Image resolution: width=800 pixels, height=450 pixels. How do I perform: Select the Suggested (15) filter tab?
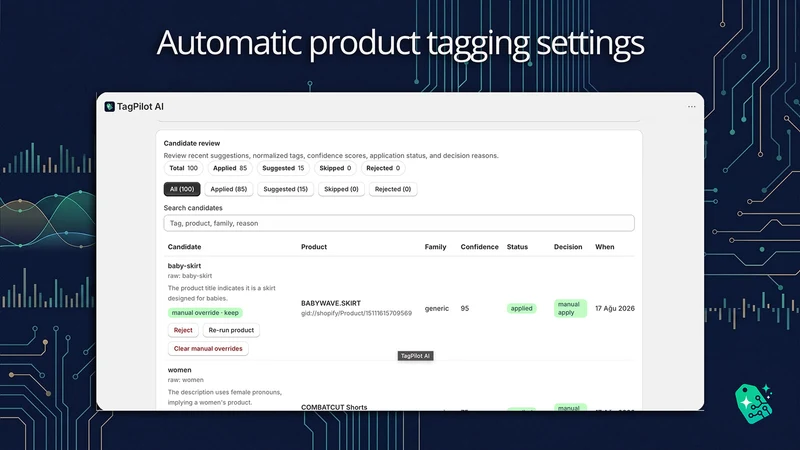point(286,189)
